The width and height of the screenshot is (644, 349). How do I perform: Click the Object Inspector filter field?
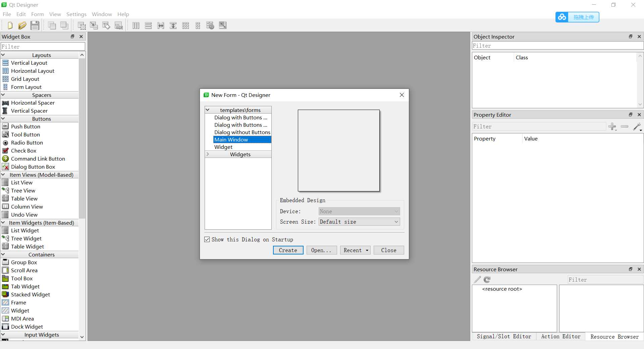[x=557, y=46]
